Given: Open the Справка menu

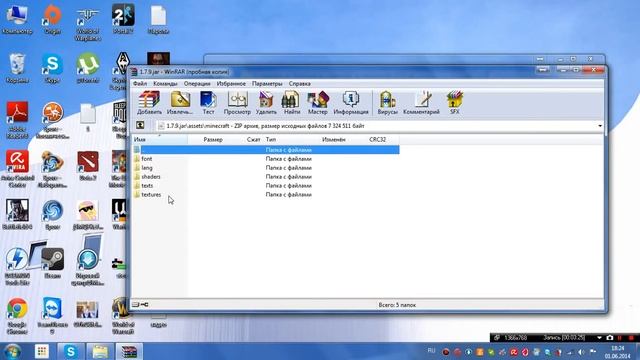Looking at the screenshot, I should (x=300, y=83).
